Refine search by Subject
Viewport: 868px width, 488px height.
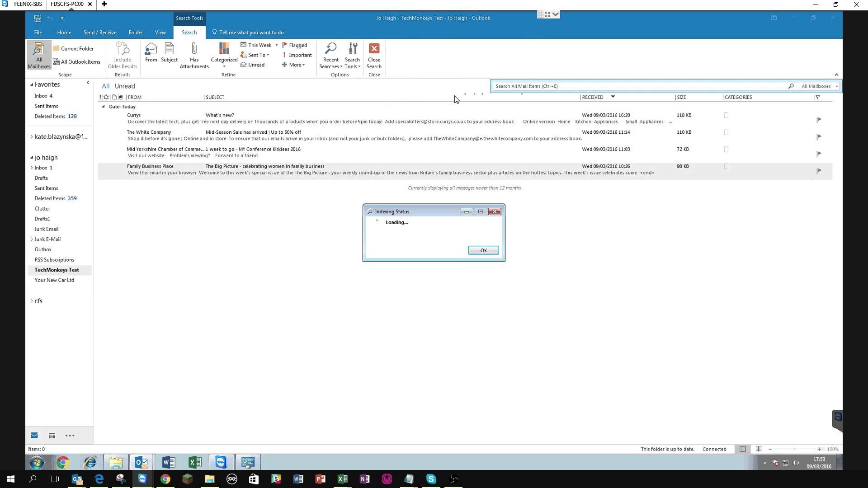(169, 54)
